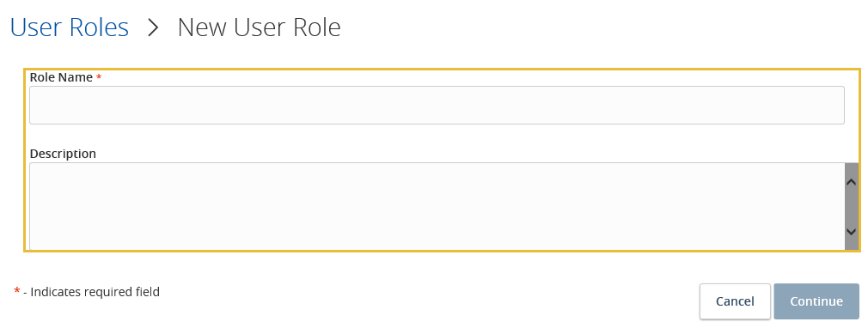Click the Description field label

[x=63, y=153]
